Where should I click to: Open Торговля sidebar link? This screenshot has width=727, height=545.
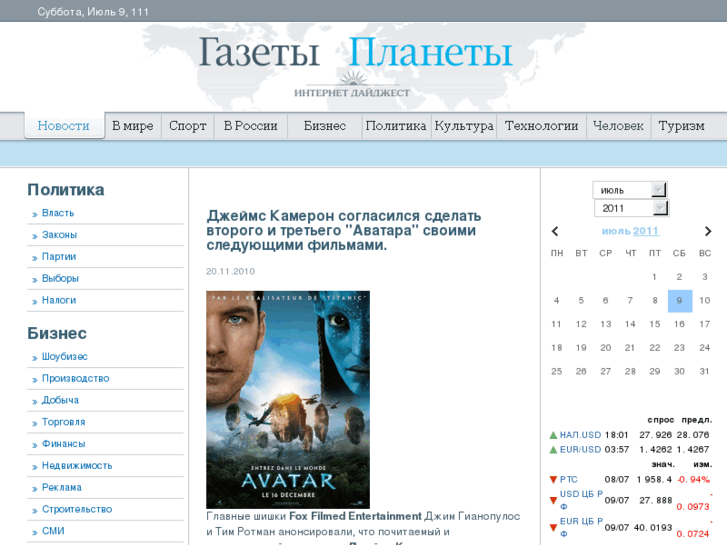[x=64, y=422]
